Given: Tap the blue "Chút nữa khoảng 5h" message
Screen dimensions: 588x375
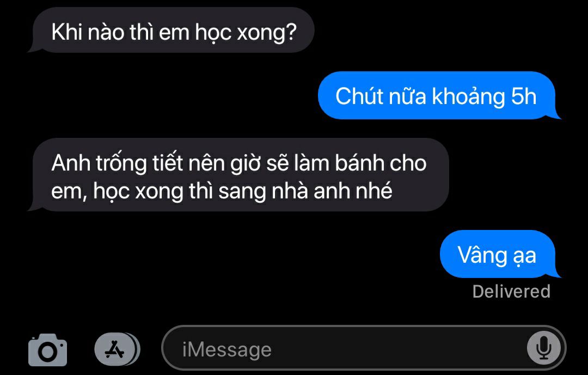Looking at the screenshot, I should coord(439,95).
